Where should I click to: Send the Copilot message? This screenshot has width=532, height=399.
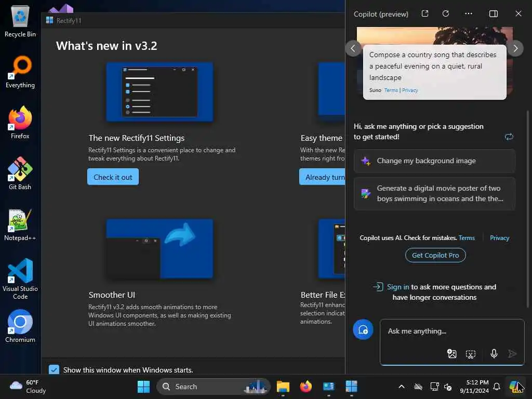[x=512, y=354]
